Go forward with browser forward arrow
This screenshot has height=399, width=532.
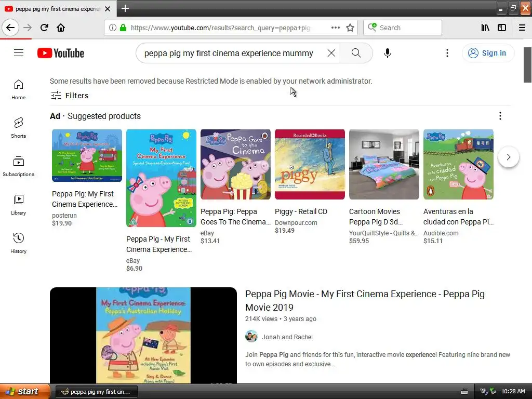28,28
